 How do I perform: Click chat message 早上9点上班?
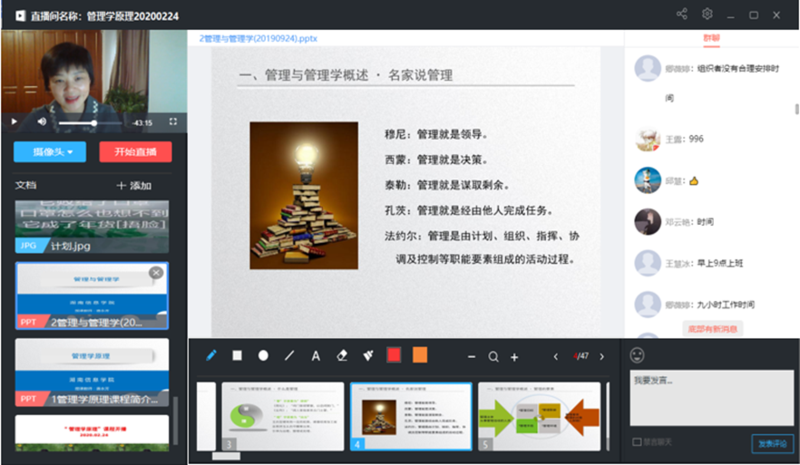click(x=720, y=263)
